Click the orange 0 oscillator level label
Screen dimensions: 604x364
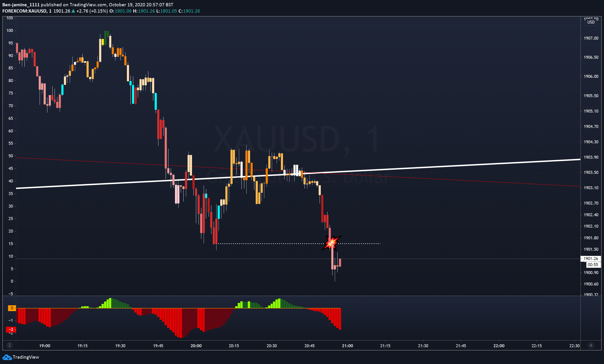tap(12, 308)
